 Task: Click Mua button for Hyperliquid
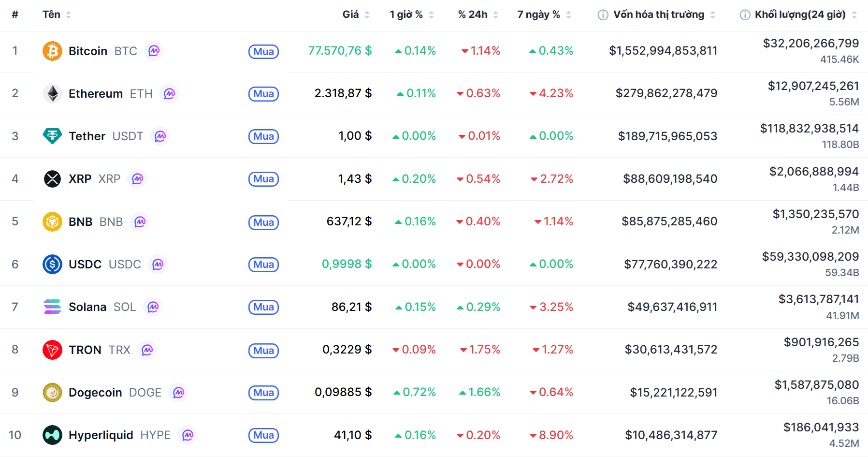click(x=263, y=435)
